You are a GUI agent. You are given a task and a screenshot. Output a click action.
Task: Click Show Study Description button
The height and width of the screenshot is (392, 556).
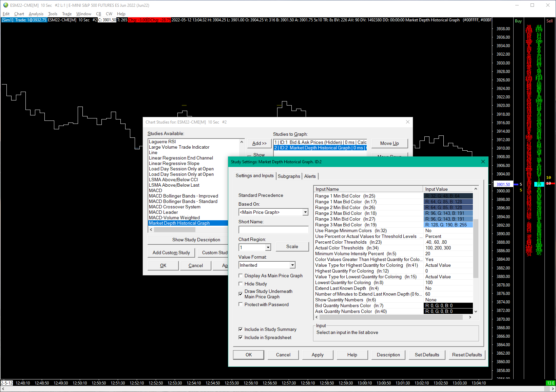point(188,240)
